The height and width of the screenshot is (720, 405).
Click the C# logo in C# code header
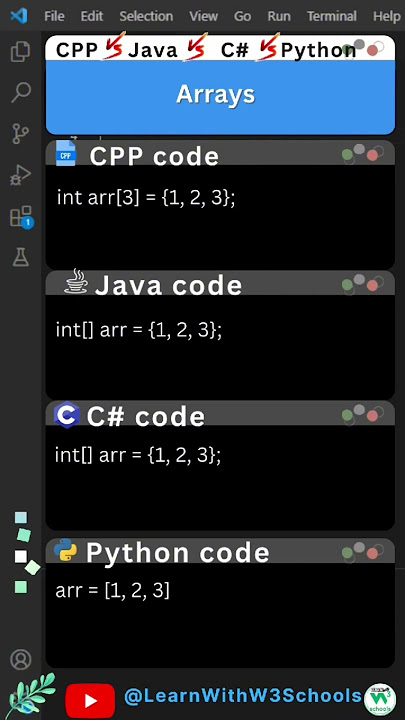click(66, 414)
